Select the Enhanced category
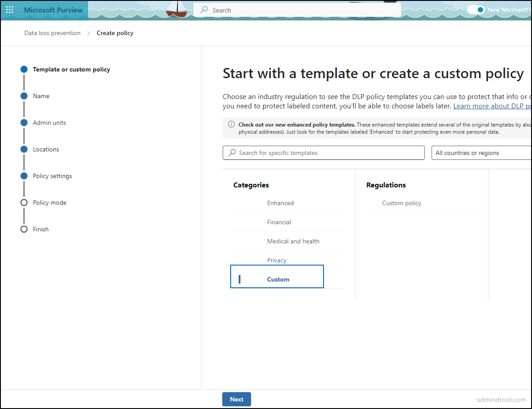 [x=280, y=203]
